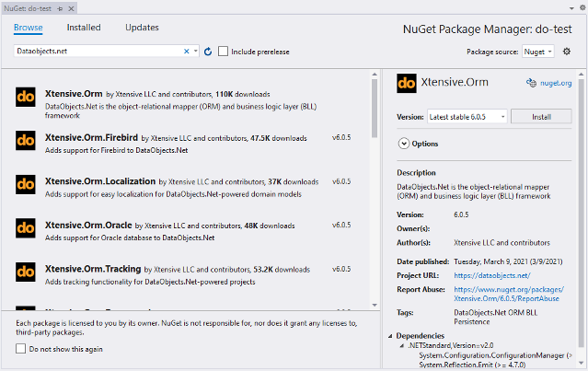Screen dimensions: 588x371
Task: Click the Xtensive.Orm.Localization package logo
Action: [26, 184]
